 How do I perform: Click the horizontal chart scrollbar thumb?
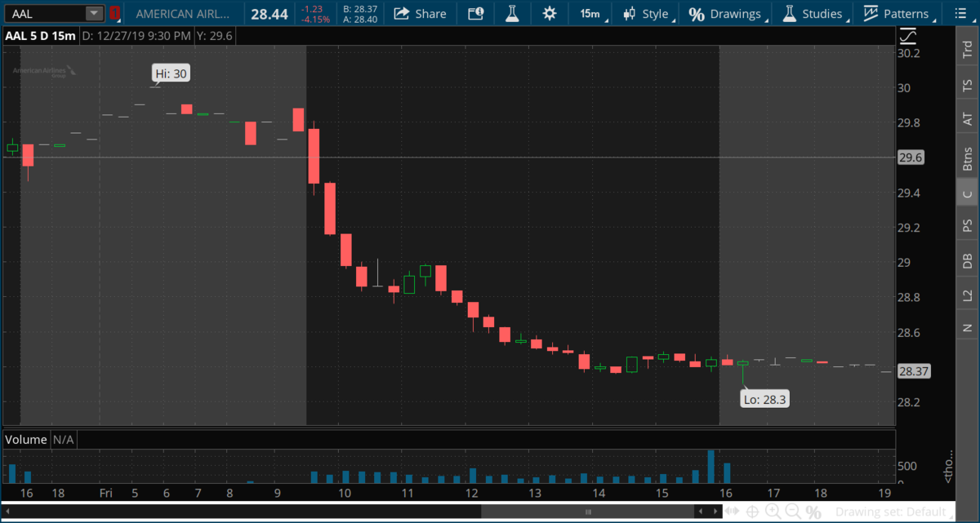click(588, 512)
